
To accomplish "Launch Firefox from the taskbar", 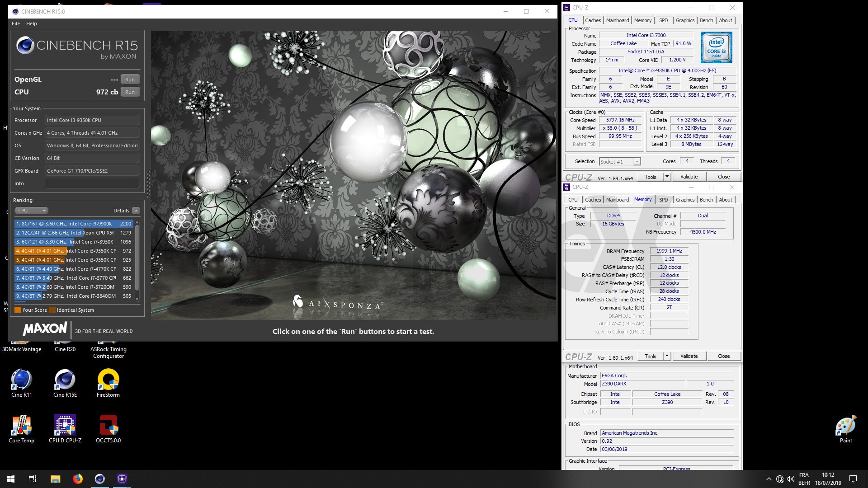I will [78, 479].
